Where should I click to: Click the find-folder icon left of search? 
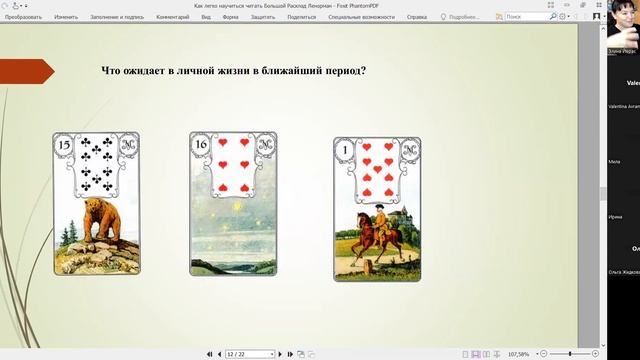pos(499,16)
